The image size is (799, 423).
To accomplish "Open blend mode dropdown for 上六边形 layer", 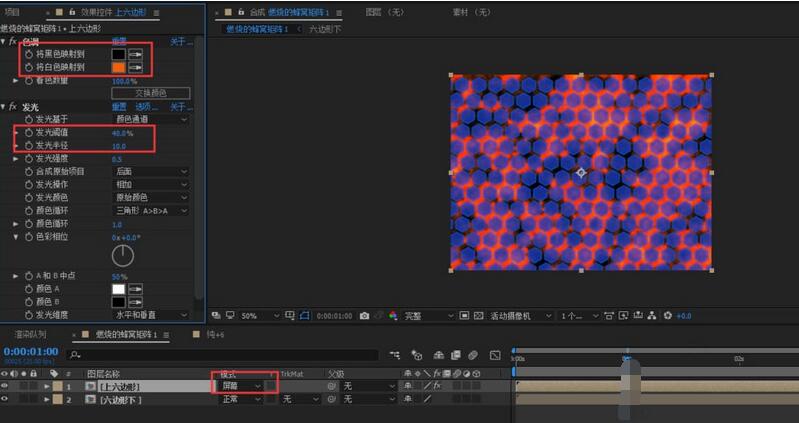I will pos(241,385).
